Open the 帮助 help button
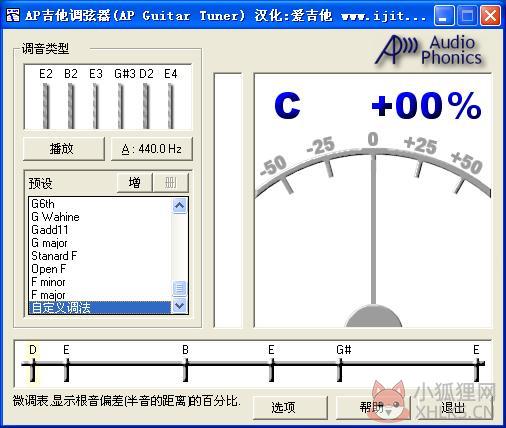The width and height of the screenshot is (506, 428). point(372,407)
